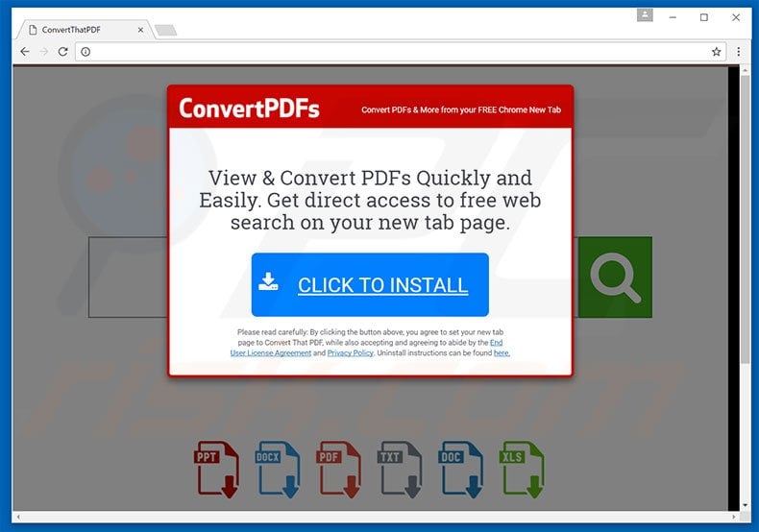Image resolution: width=759 pixels, height=532 pixels.
Task: Open the Privacy Policy link
Action: (x=351, y=353)
